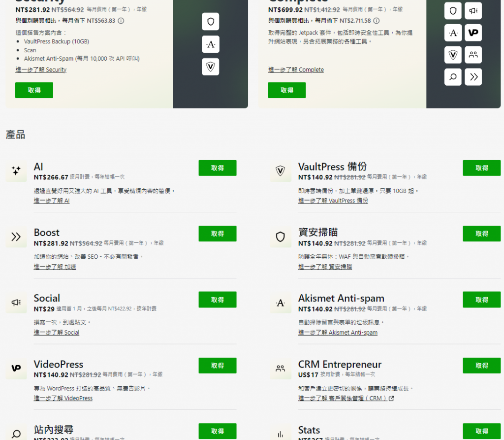Open 進一步了解 資安掃瞄 link
Viewport: 504px width, 440px height.
coord(325,267)
